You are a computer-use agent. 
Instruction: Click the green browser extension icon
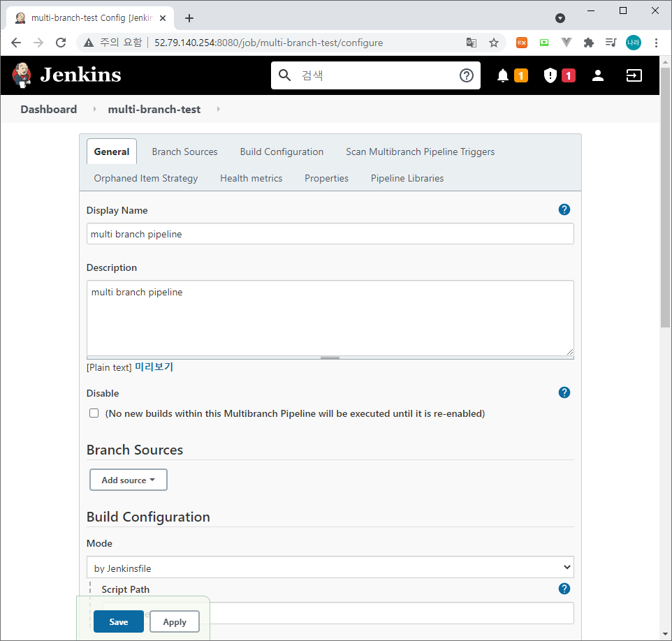point(544,43)
